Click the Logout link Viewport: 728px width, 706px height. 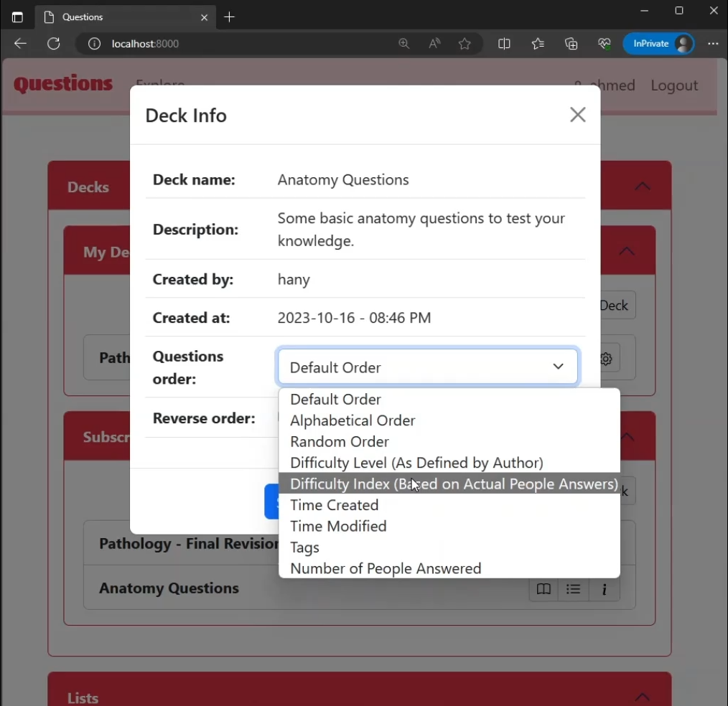(x=674, y=85)
